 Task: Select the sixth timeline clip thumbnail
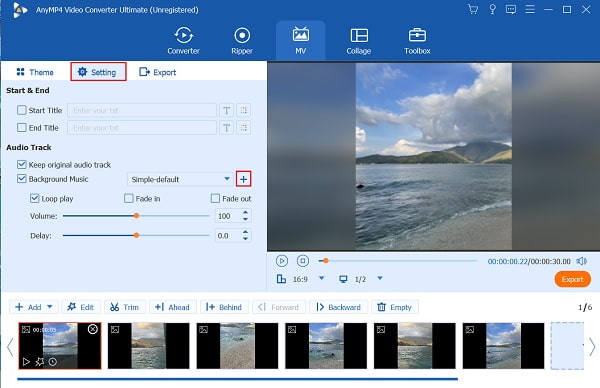pyautogui.click(x=503, y=346)
